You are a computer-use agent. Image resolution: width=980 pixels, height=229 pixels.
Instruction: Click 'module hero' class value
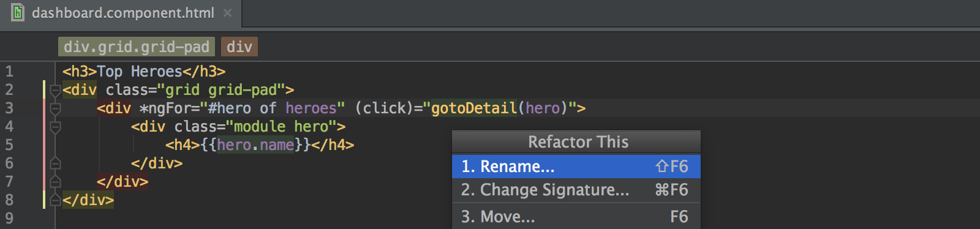(281, 127)
